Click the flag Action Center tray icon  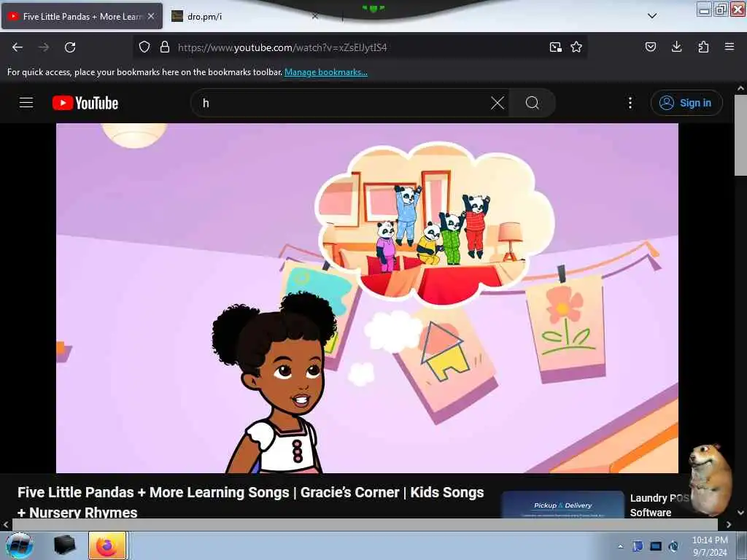pos(638,546)
